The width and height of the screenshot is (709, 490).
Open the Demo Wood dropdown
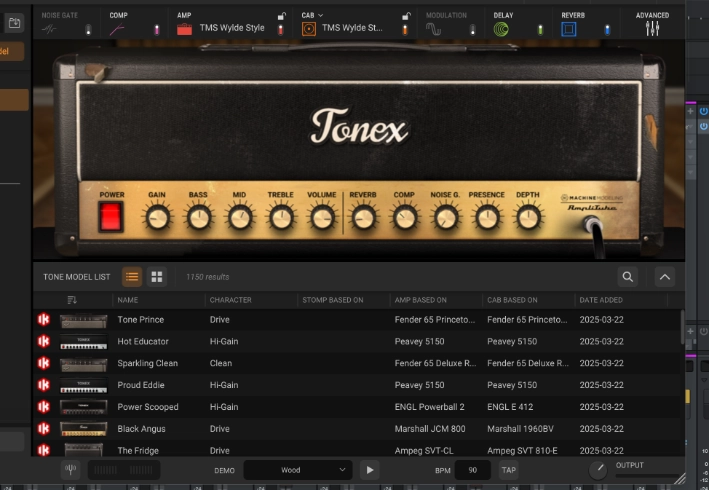(298, 470)
